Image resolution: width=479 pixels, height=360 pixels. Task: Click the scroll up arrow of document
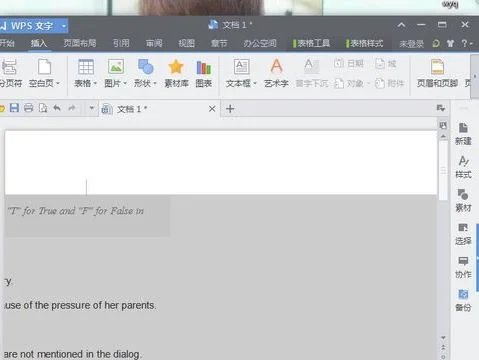pyautogui.click(x=443, y=136)
